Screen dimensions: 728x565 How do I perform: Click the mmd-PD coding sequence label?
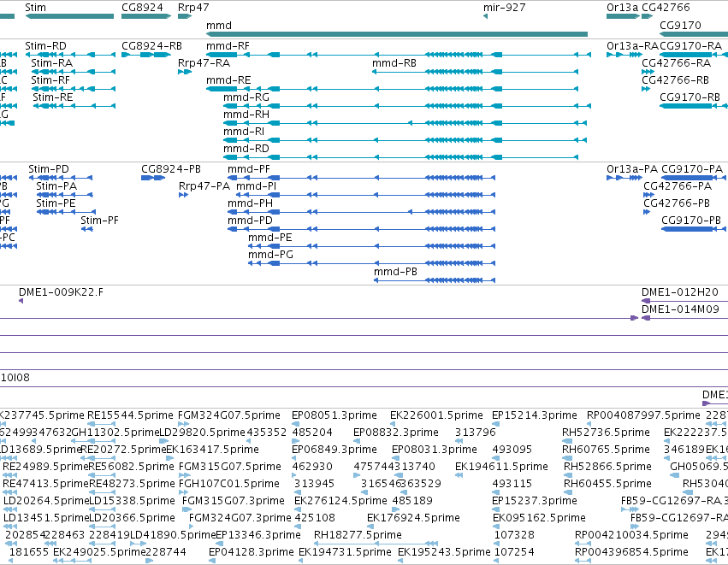pyautogui.click(x=250, y=221)
